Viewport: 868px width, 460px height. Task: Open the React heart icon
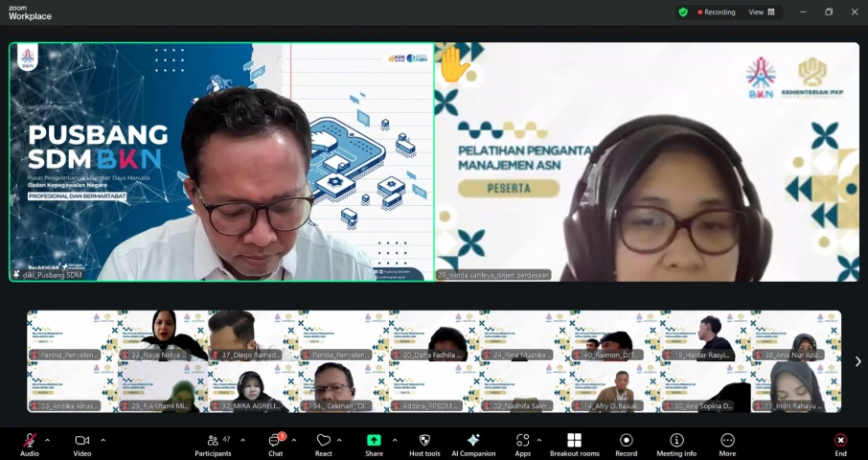[x=323, y=441]
